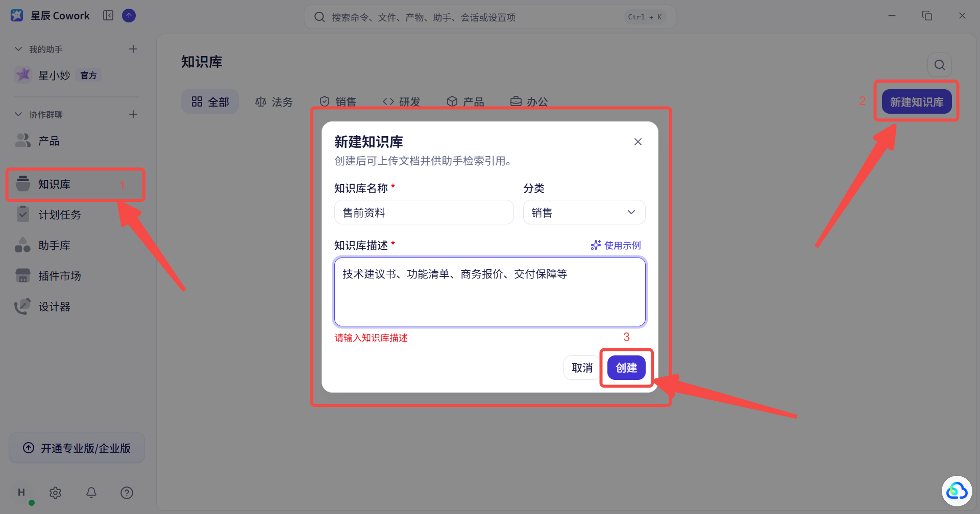Open 插件市场 in the sidebar

(77, 276)
